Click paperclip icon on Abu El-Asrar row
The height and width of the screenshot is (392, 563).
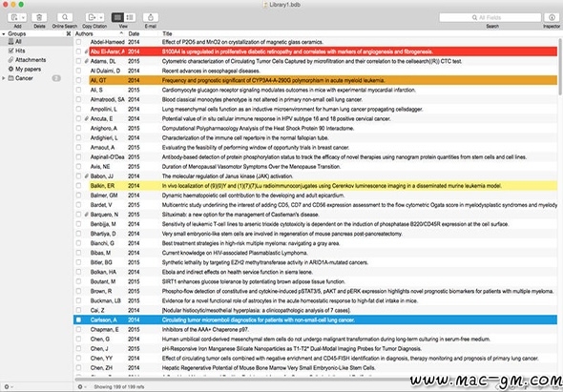click(x=86, y=52)
